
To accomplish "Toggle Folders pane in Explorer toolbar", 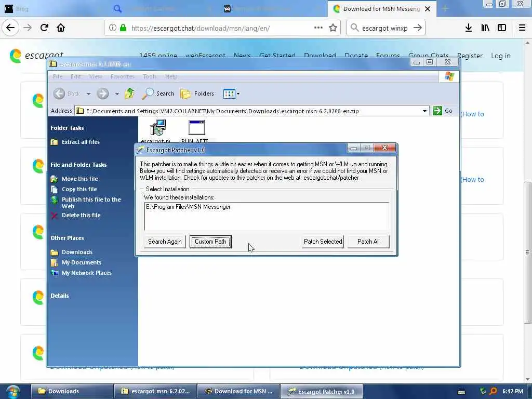I will (197, 94).
